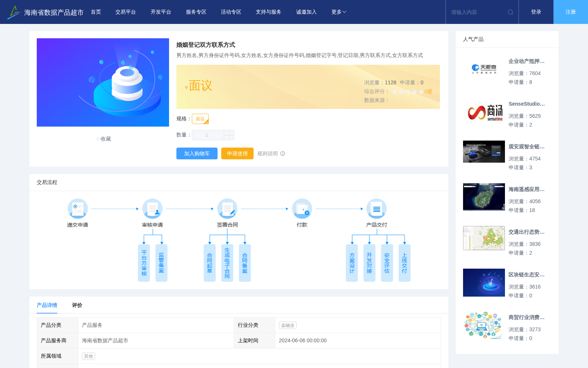Click the 规则说明 info icon

click(283, 153)
